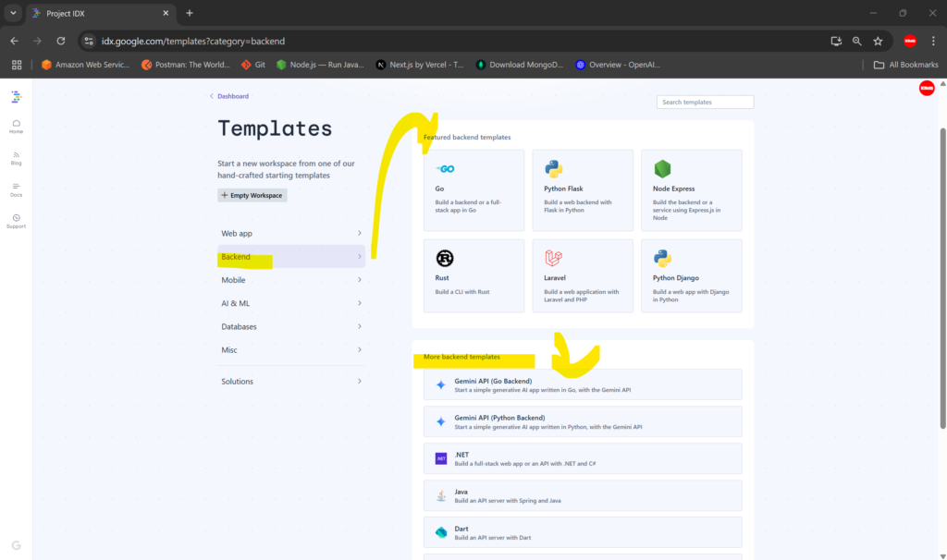The width and height of the screenshot is (947, 560).
Task: Click the .NET logo icon
Action: [441, 458]
